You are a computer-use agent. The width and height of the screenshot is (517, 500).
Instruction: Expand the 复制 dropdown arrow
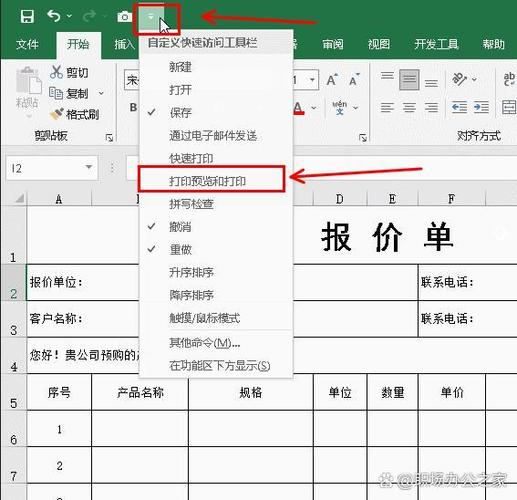pyautogui.click(x=101, y=93)
